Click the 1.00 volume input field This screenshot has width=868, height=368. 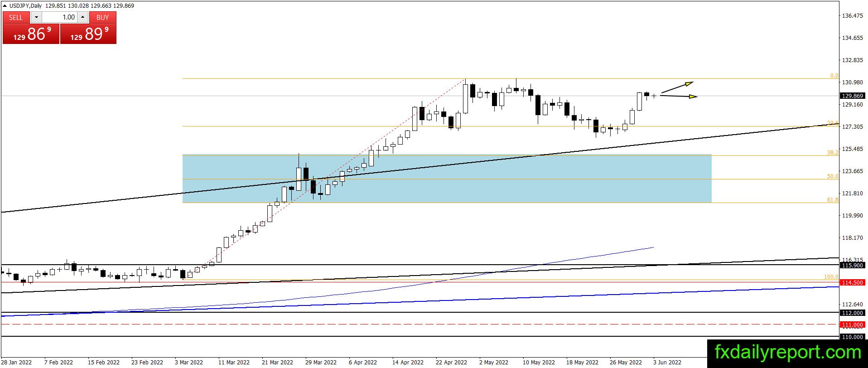click(59, 17)
